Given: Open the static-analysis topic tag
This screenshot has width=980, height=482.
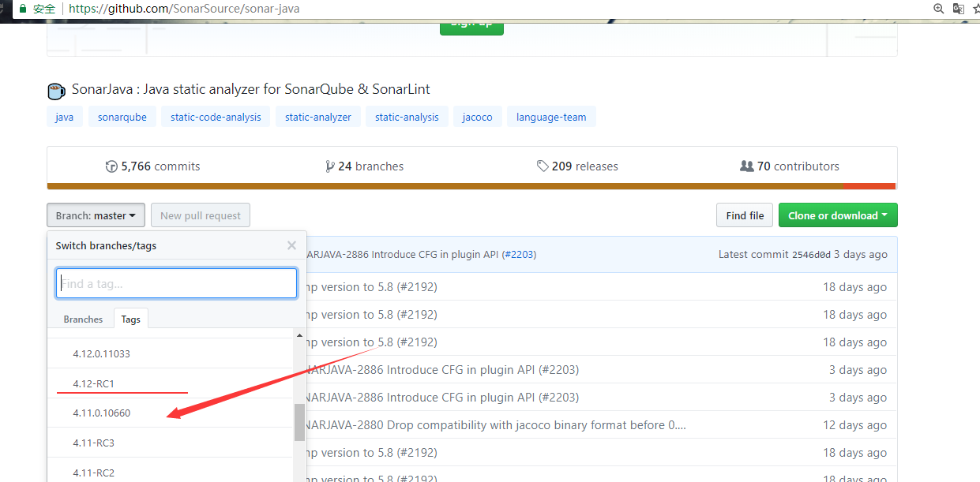Looking at the screenshot, I should tap(407, 117).
